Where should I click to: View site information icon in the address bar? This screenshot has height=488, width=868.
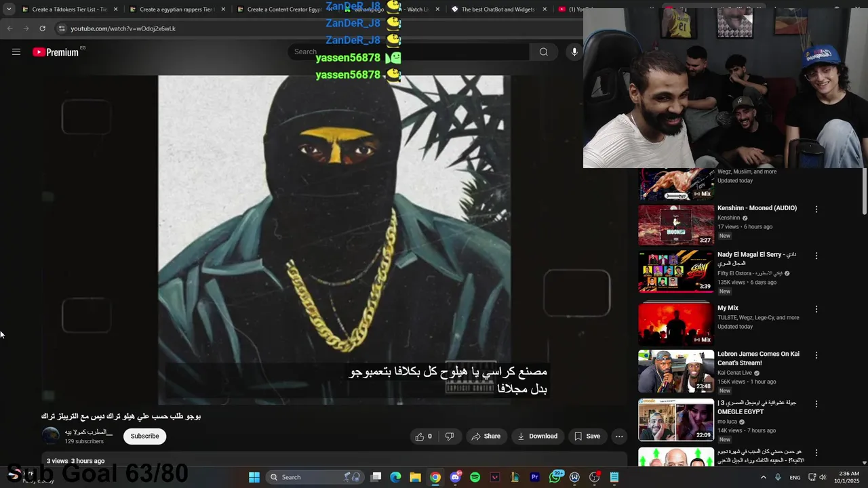[x=62, y=28]
